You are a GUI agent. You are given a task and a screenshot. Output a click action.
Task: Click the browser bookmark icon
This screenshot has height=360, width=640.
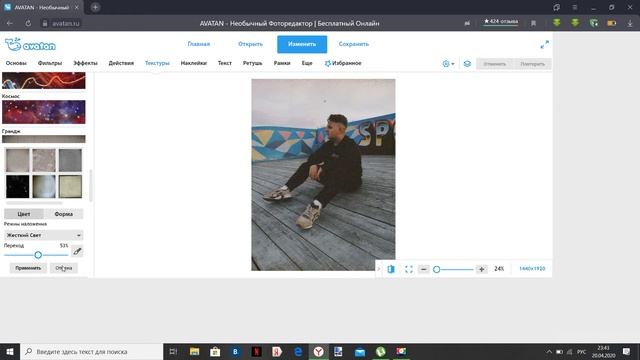point(533,24)
